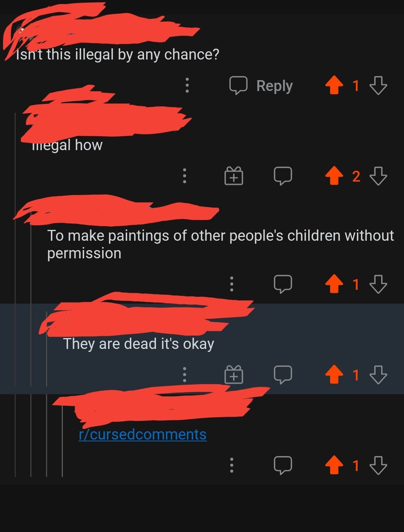Viewport: 404px width, 532px height.
Task: Select the highlighted "They are dead it's okay" text
Action: tap(138, 344)
